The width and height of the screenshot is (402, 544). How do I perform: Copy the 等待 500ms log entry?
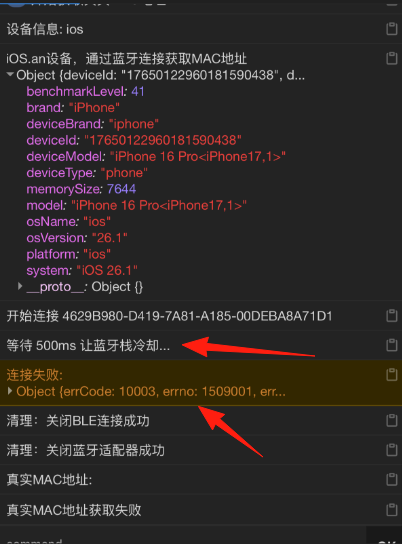[x=392, y=345]
